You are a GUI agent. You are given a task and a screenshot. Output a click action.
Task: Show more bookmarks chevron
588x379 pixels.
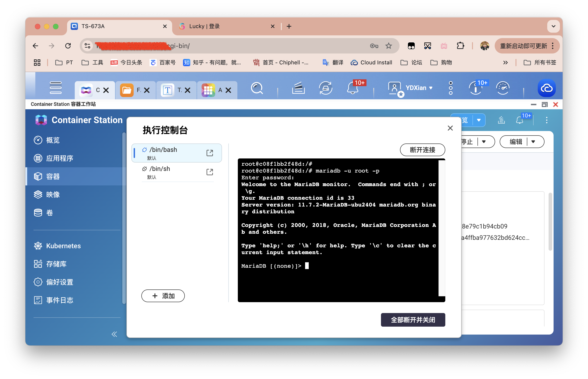coord(505,63)
